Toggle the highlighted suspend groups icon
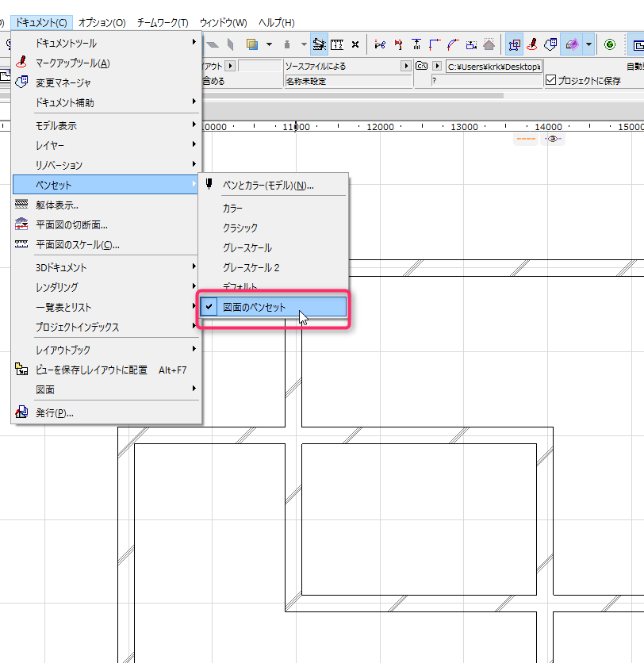 [x=320, y=44]
